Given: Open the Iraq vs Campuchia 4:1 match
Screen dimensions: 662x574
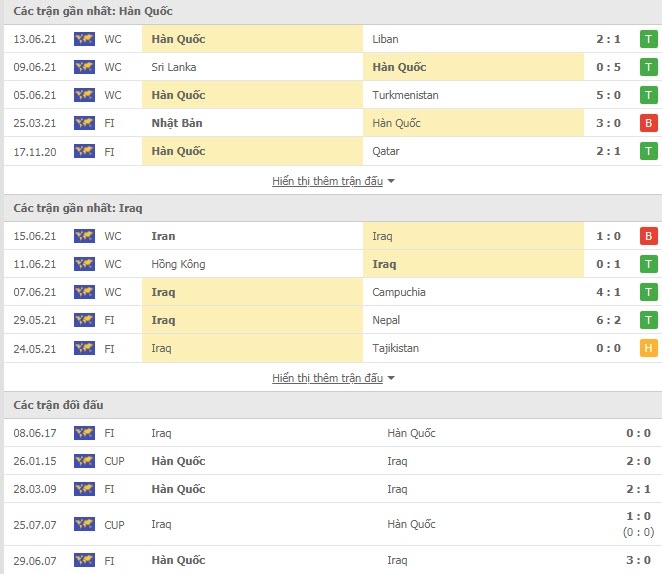Looking at the screenshot, I should click(331, 292).
